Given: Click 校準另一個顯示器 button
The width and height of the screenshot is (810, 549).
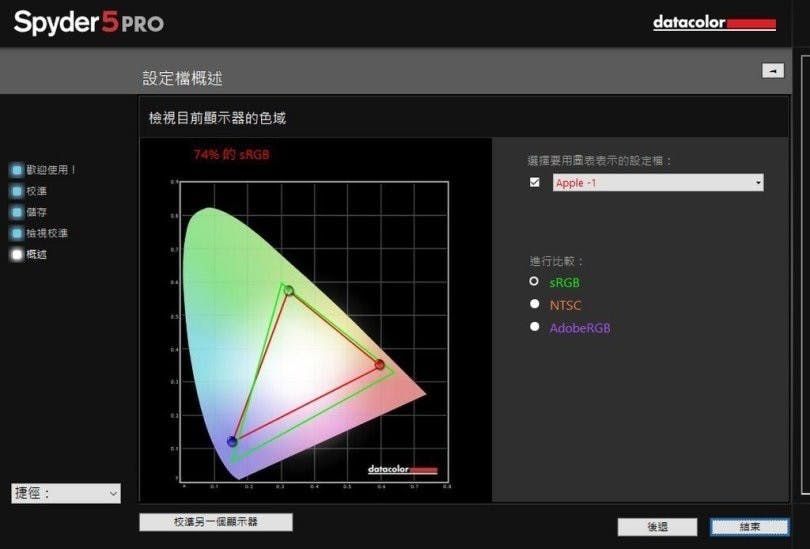Looking at the screenshot, I should pos(216,522).
